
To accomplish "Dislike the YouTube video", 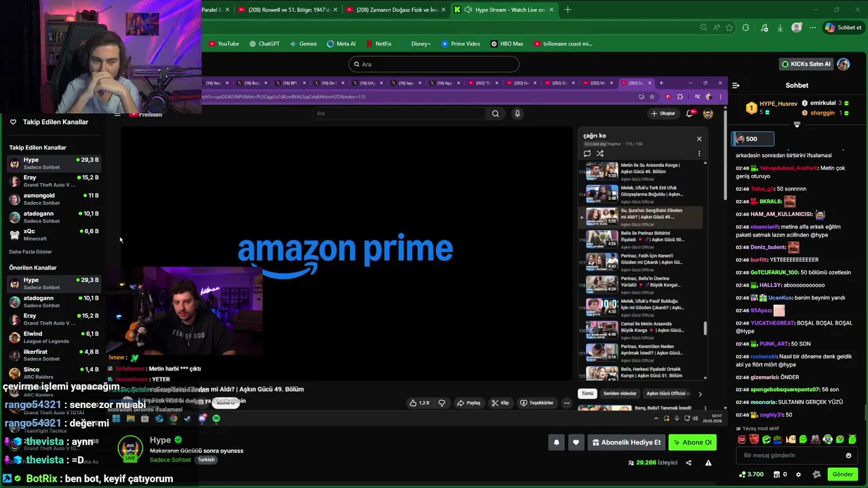I will coord(441,403).
